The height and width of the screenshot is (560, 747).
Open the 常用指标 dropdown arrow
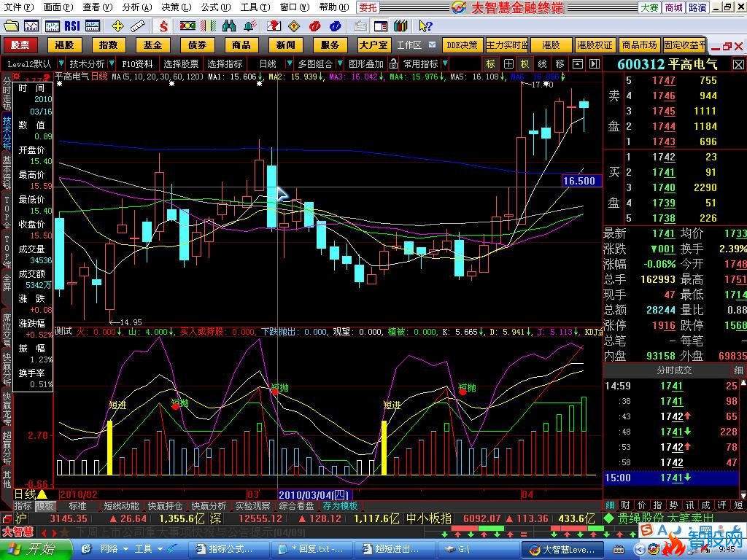coord(444,63)
